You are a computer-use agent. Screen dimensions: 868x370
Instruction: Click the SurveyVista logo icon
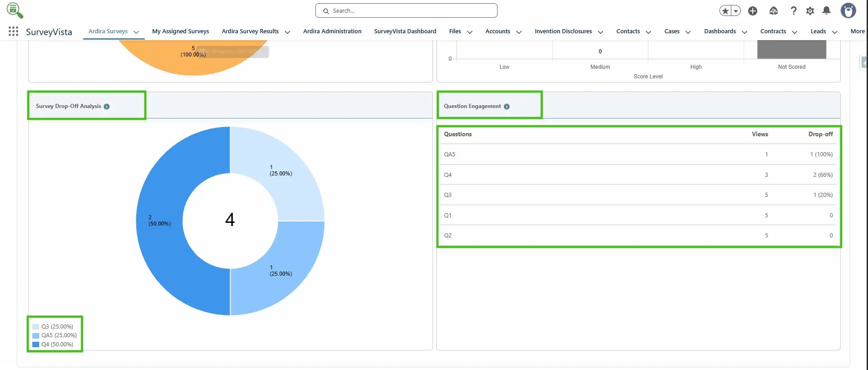(15, 10)
